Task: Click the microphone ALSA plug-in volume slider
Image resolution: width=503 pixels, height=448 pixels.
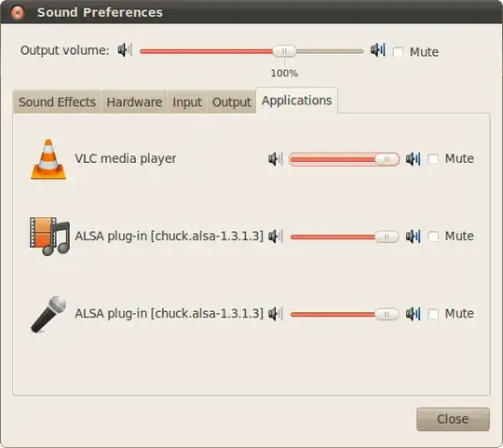Action: click(x=345, y=314)
